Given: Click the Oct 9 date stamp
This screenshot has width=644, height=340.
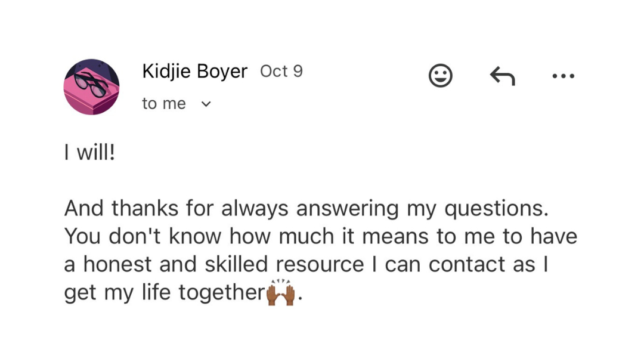Looking at the screenshot, I should (x=281, y=72).
